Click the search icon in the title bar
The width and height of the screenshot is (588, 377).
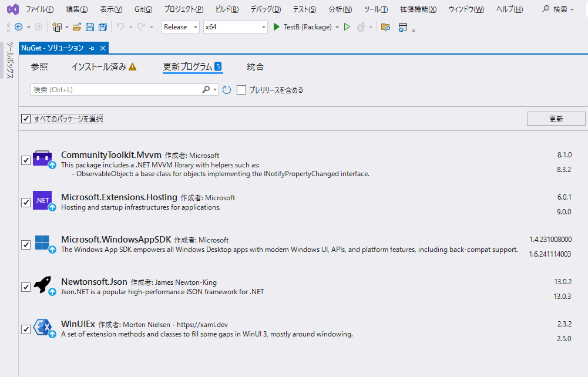click(546, 9)
